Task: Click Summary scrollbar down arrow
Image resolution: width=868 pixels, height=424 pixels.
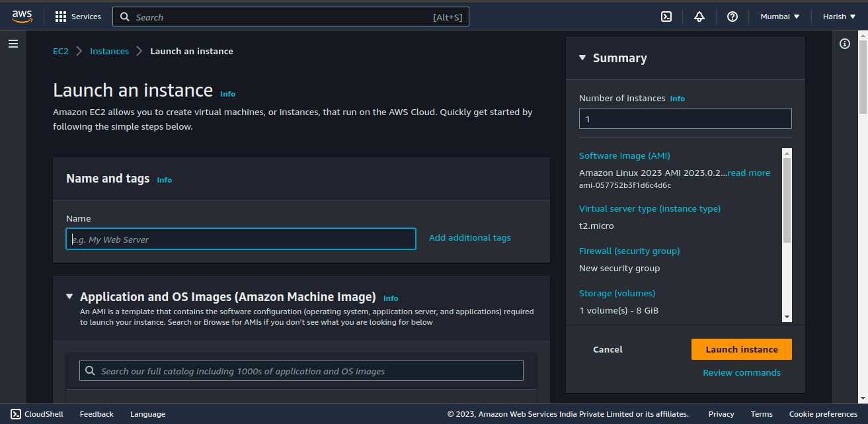Action: 787,318
